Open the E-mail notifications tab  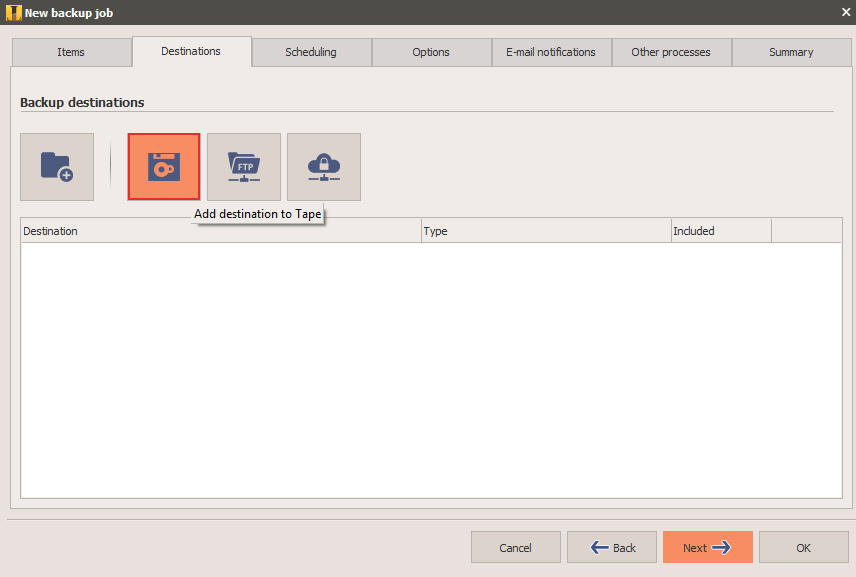point(551,52)
